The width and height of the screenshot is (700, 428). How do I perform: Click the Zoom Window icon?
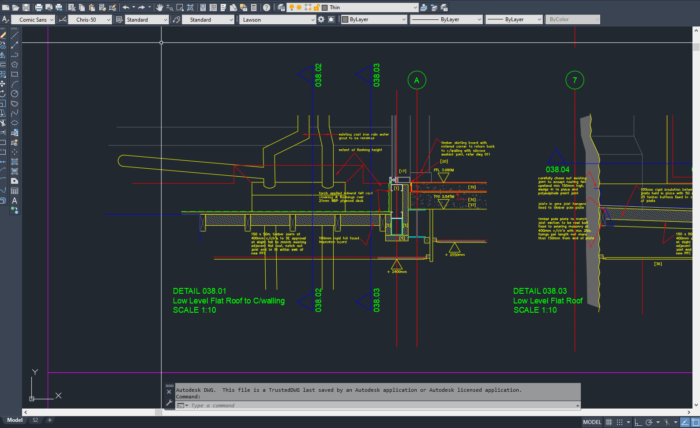tap(182, 7)
